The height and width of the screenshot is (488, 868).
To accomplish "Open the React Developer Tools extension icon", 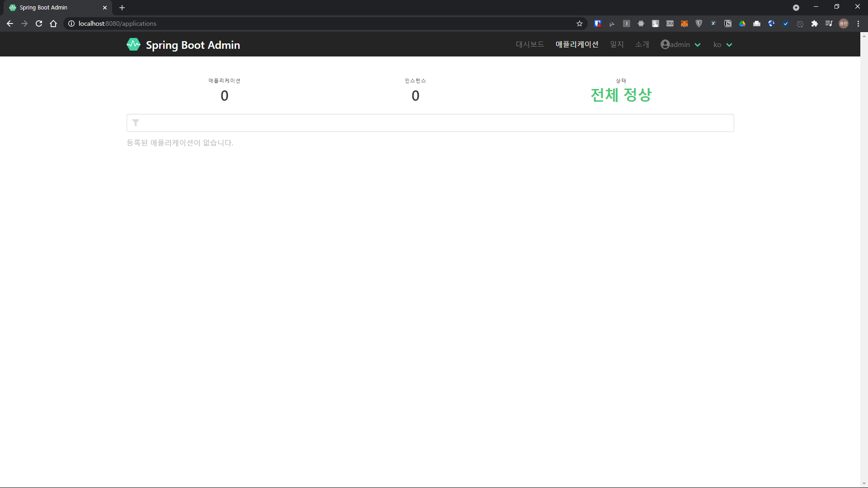I will coord(641,23).
